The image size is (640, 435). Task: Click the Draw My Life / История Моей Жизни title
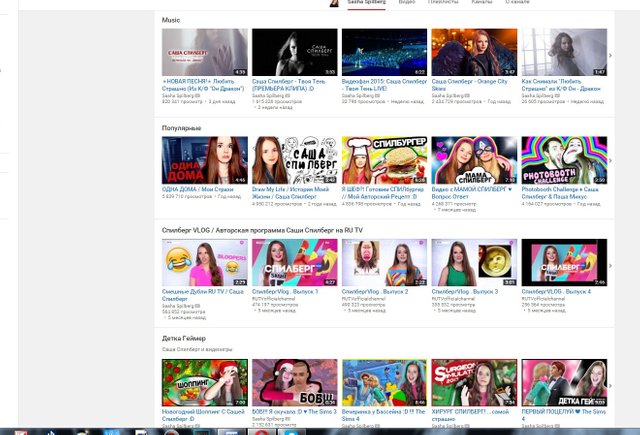click(x=290, y=193)
